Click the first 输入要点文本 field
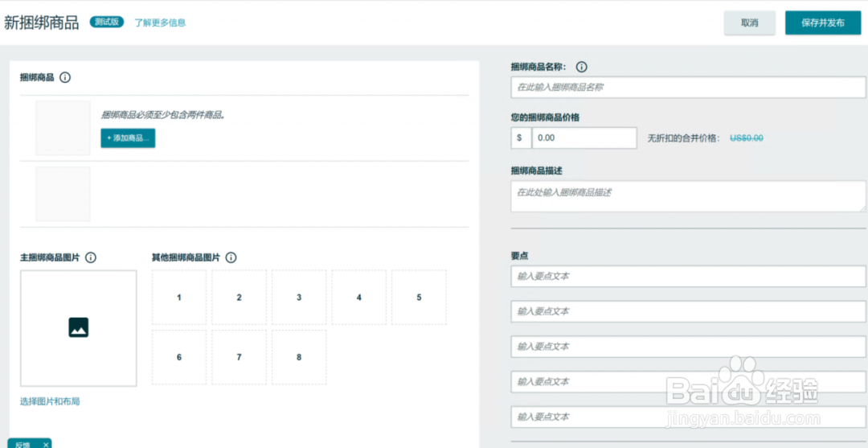The image size is (868, 448). click(x=688, y=277)
